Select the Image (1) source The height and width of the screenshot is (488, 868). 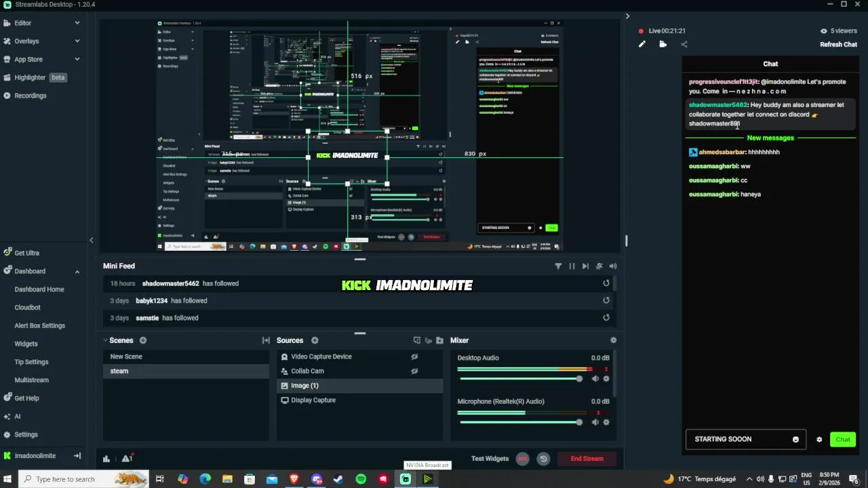pyautogui.click(x=360, y=386)
